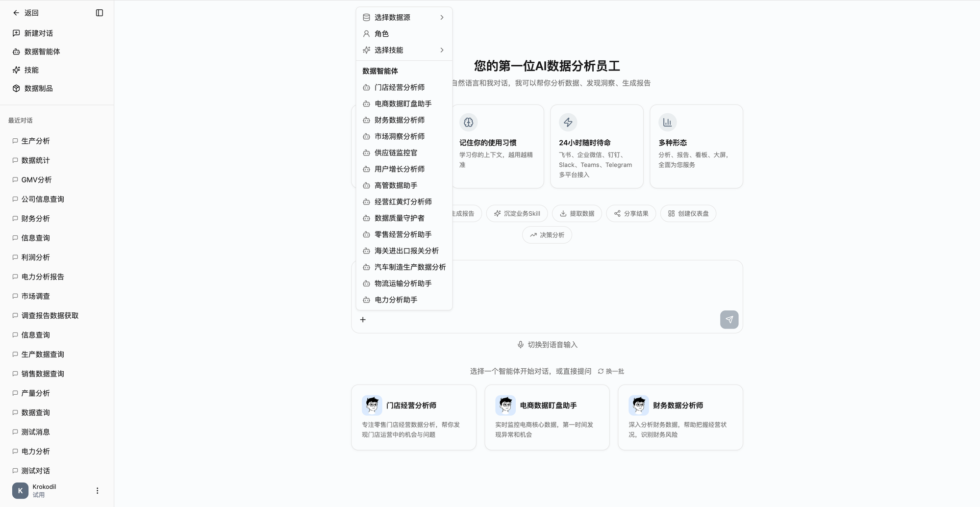Toggle 换一批 to refresh agent suggestions
This screenshot has height=507, width=980.
coord(611,371)
